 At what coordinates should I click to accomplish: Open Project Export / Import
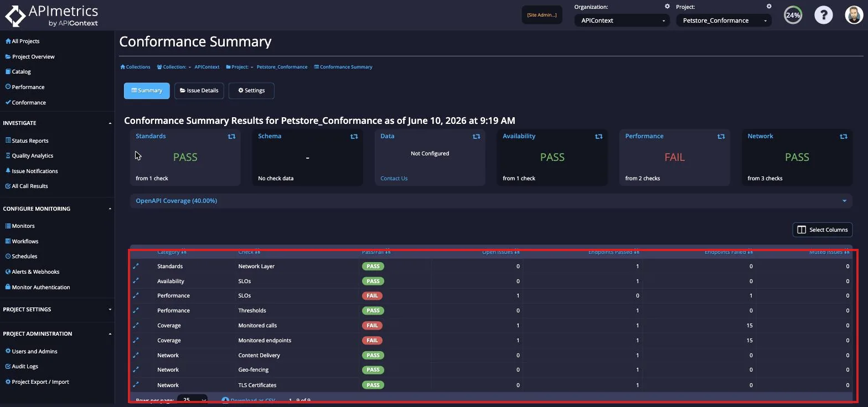coord(37,382)
